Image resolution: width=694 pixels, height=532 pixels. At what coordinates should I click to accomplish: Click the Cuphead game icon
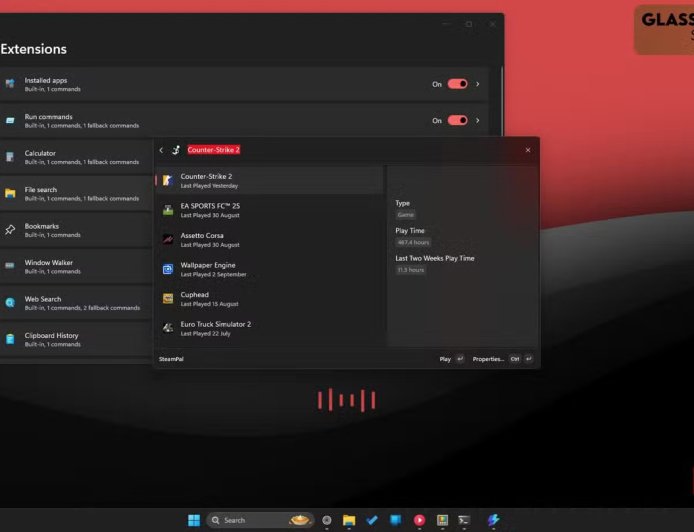tap(168, 298)
